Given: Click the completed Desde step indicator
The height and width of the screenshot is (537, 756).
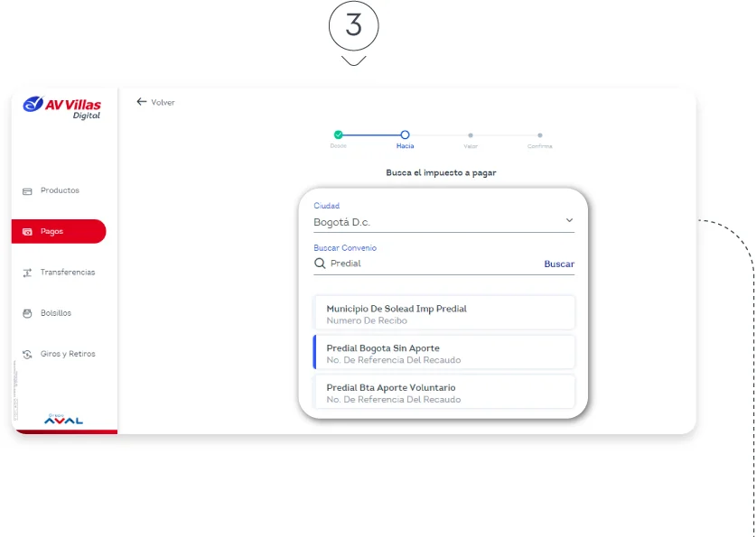Looking at the screenshot, I should coord(338,134).
